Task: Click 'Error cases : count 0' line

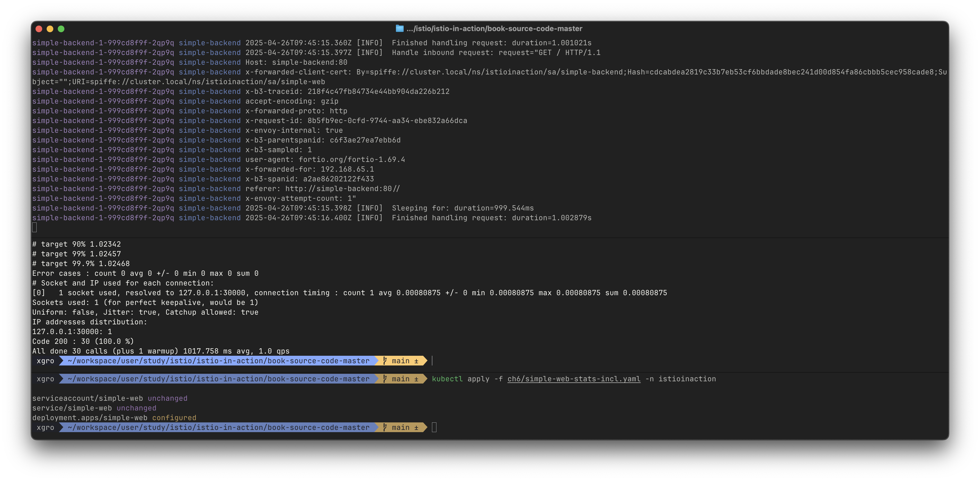Action: pos(145,274)
